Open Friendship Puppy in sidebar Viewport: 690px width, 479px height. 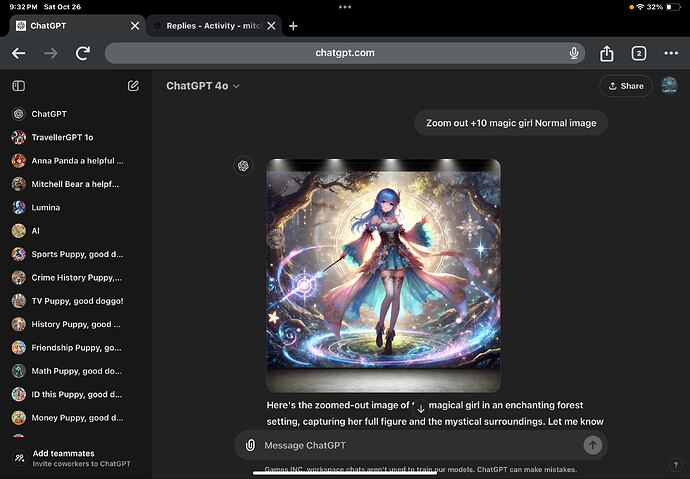76,347
